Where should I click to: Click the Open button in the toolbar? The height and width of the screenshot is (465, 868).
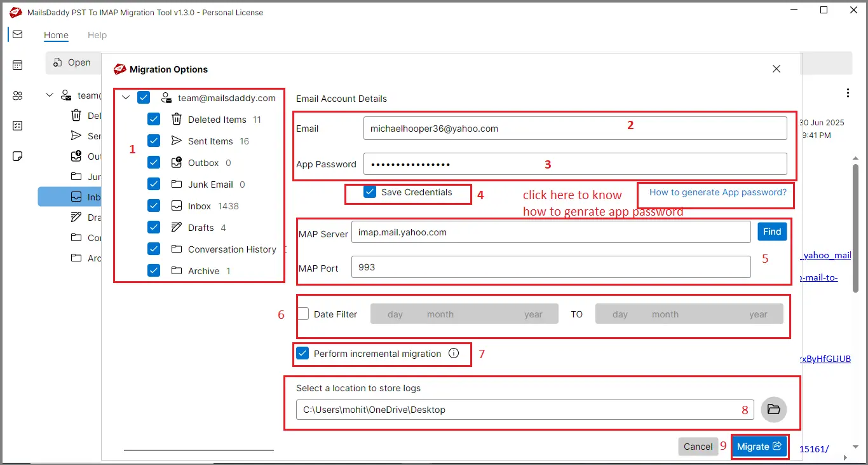tap(72, 62)
